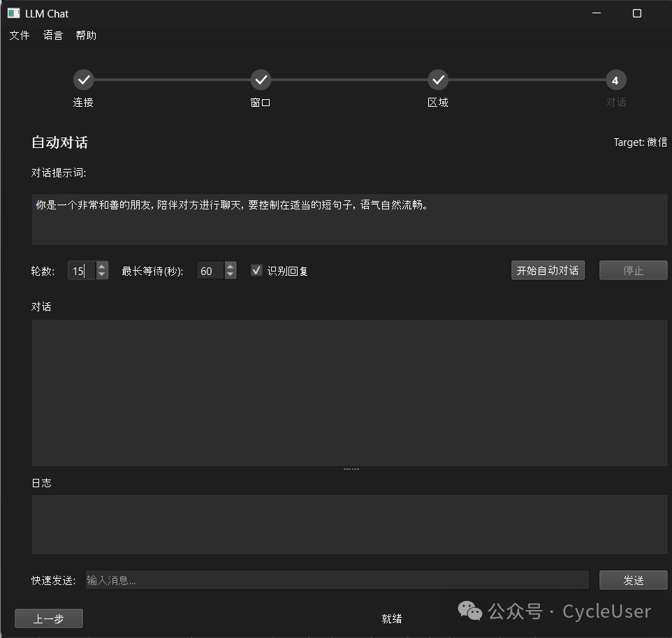Increase 轮数 using the up spinner arrow
Viewport: 672px width, 638px height.
102,267
